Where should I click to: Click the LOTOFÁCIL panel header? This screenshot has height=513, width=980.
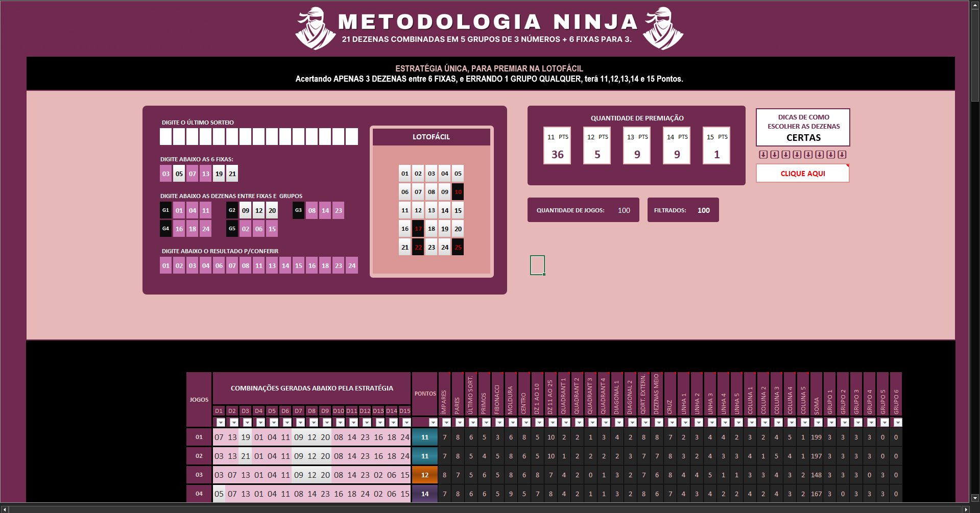[432, 137]
